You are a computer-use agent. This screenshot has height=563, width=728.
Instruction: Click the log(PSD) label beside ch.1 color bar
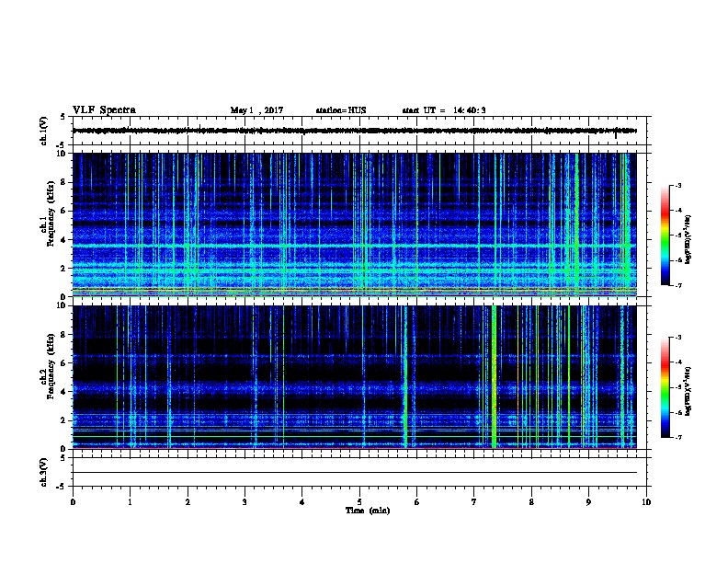point(688,239)
